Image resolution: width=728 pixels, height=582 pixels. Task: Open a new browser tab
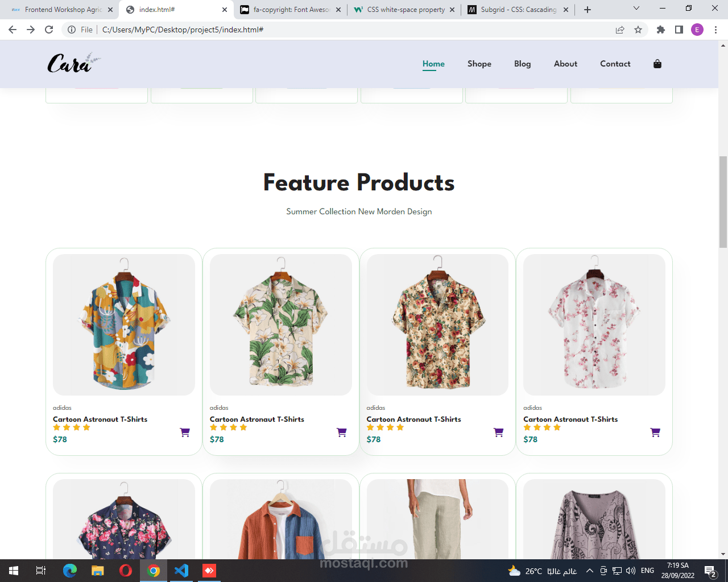588,10
